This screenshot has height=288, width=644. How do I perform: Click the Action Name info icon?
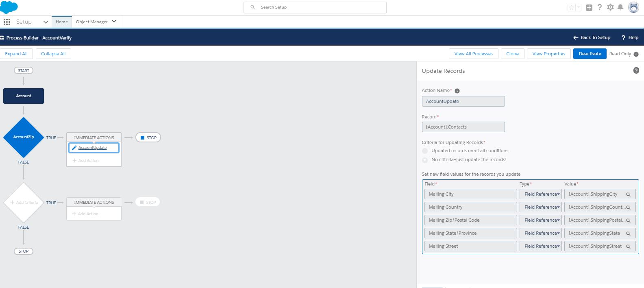coord(457,91)
